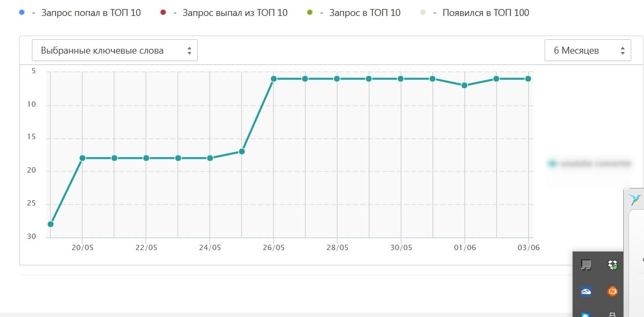The height and width of the screenshot is (317, 644).
Task: Open the "Выбранные ключевые слова" dropdown
Action: tap(114, 50)
